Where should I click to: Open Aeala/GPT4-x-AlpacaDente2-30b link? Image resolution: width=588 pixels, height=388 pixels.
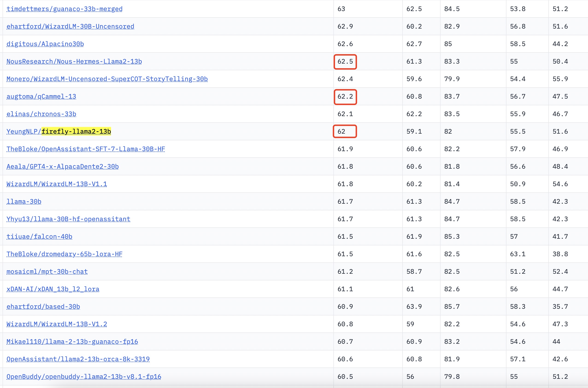[x=62, y=167]
